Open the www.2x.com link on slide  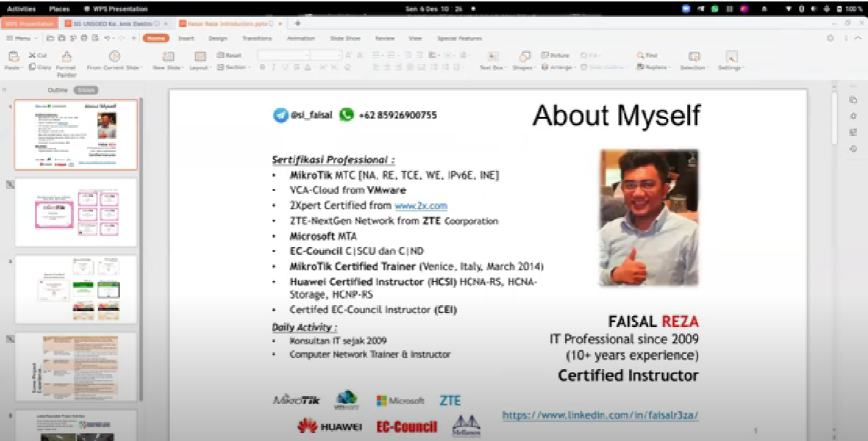point(421,206)
